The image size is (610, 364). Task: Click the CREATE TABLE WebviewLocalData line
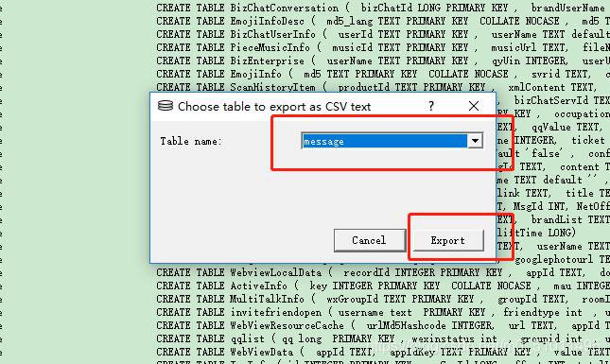(383, 272)
